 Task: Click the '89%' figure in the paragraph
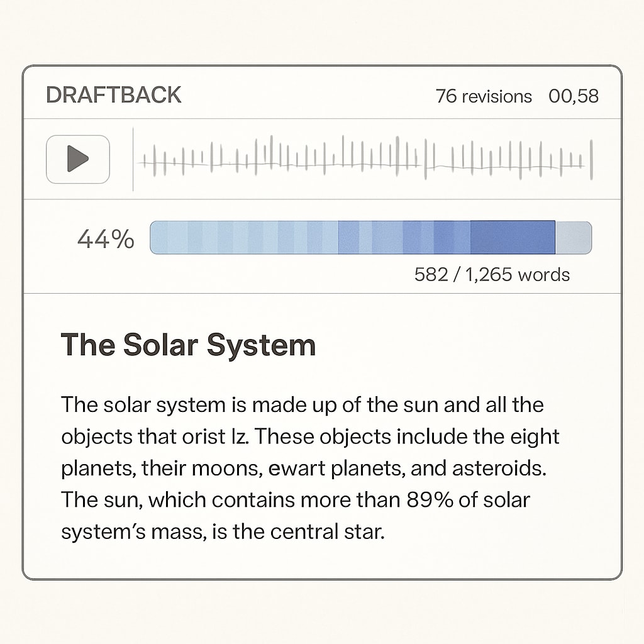click(x=430, y=499)
